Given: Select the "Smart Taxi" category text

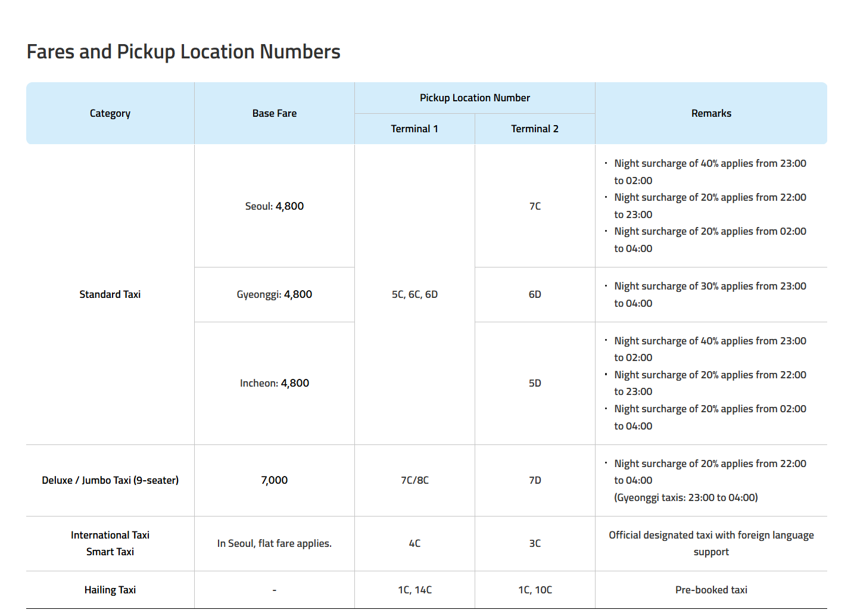Looking at the screenshot, I should pos(110,552).
